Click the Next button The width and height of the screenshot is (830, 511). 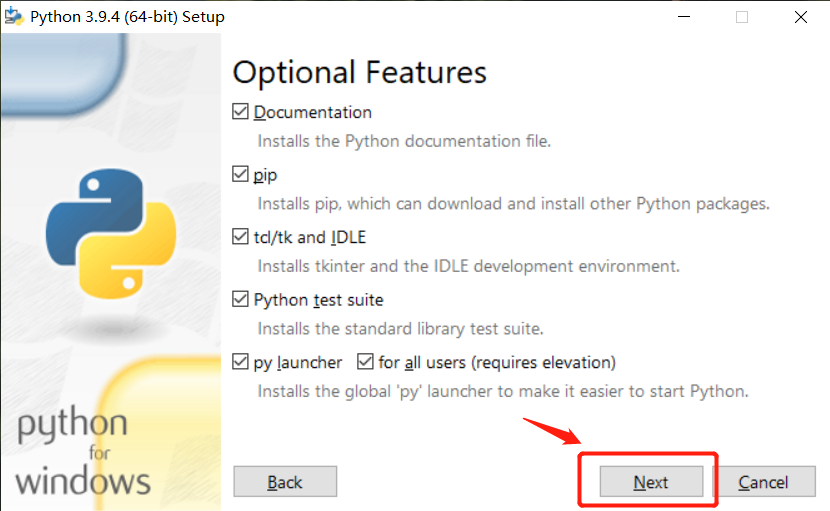tap(651, 482)
